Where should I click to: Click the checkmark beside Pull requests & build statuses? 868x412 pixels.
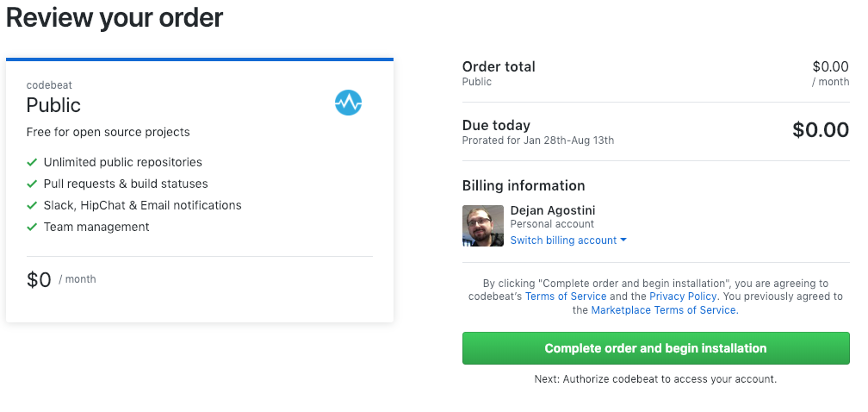point(32,184)
